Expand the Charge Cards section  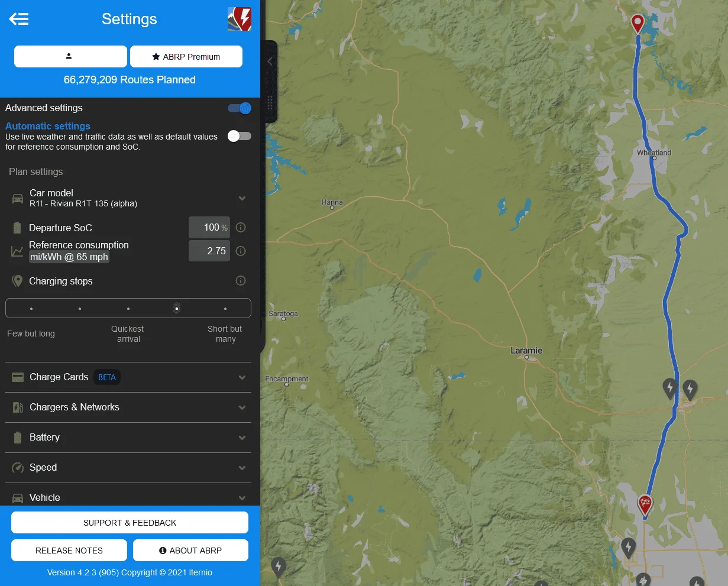point(128,377)
